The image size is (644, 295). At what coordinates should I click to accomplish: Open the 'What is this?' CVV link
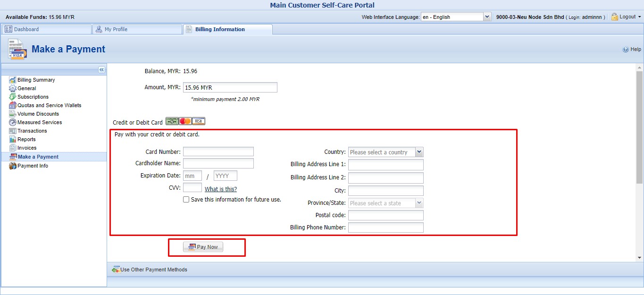point(221,189)
